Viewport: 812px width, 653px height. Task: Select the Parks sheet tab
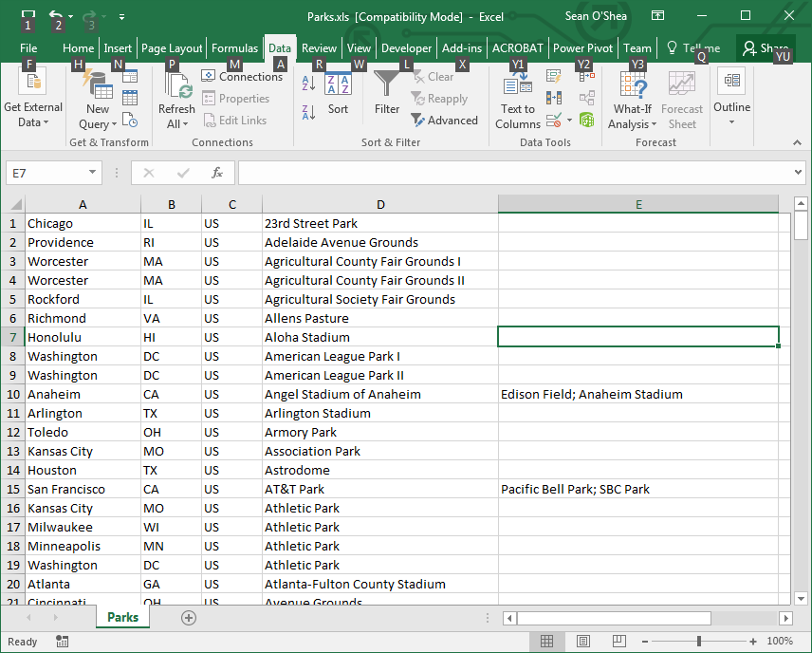[x=122, y=617]
